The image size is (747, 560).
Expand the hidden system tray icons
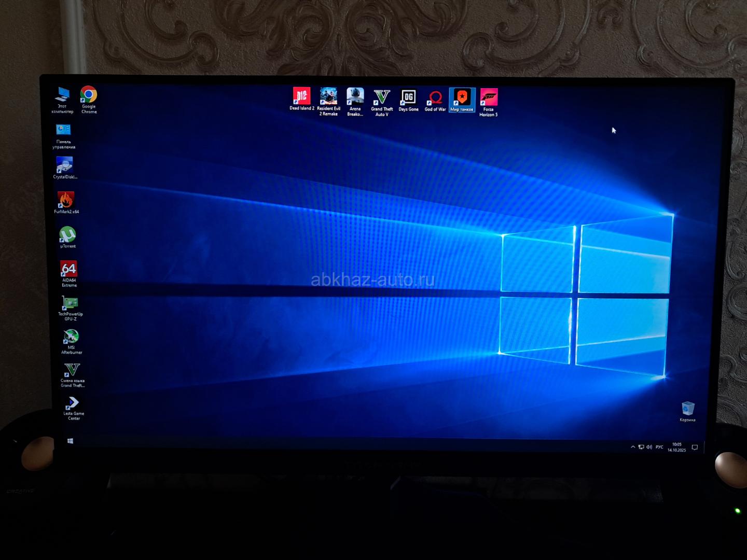(633, 447)
